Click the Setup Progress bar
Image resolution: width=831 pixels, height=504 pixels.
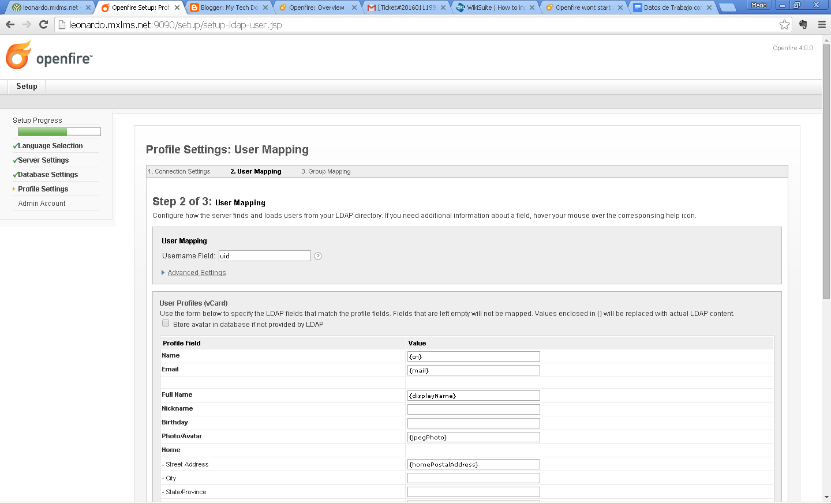click(x=59, y=131)
